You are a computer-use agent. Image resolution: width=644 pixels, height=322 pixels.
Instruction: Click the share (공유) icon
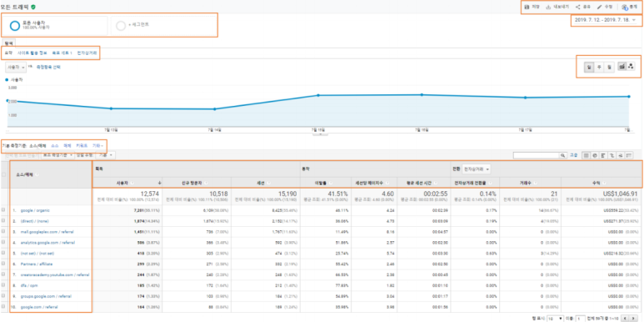tap(578, 7)
